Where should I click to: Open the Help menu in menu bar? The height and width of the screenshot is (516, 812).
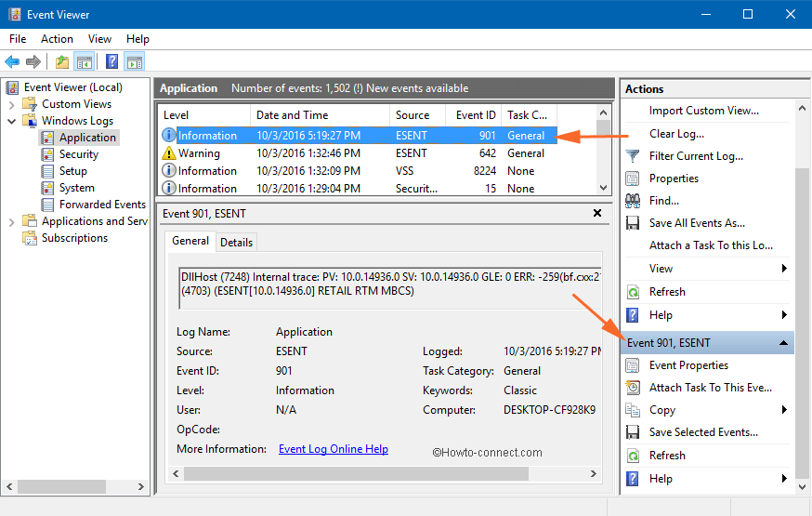coord(138,39)
